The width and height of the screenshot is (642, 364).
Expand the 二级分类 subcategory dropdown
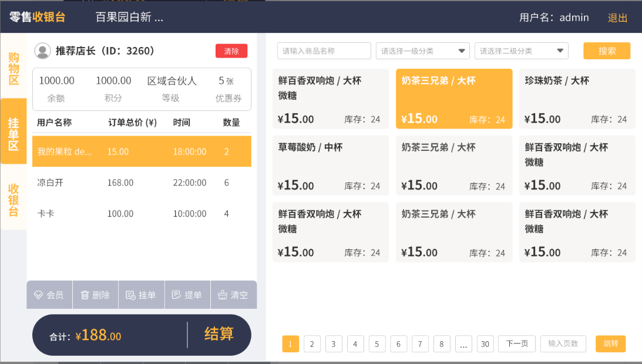[521, 51]
